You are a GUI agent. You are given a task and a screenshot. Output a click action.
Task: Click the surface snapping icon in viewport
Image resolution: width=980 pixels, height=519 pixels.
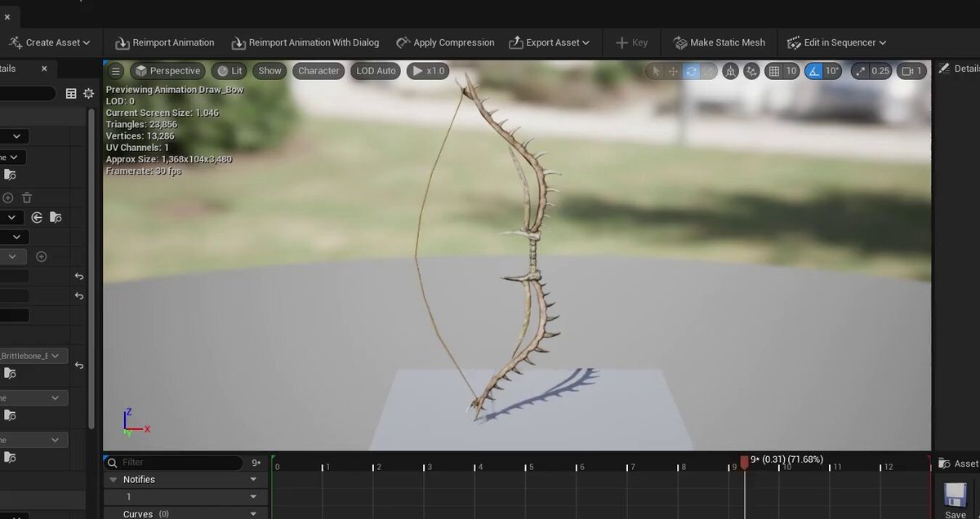point(751,71)
